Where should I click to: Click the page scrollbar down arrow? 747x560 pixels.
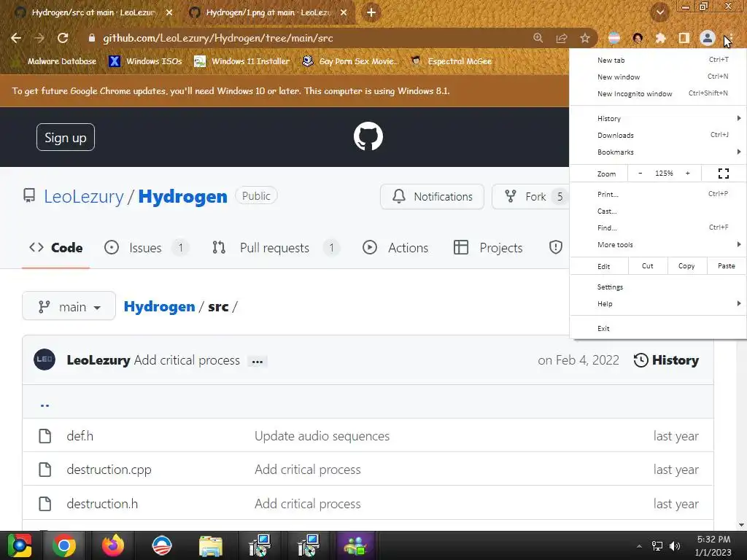click(741, 525)
